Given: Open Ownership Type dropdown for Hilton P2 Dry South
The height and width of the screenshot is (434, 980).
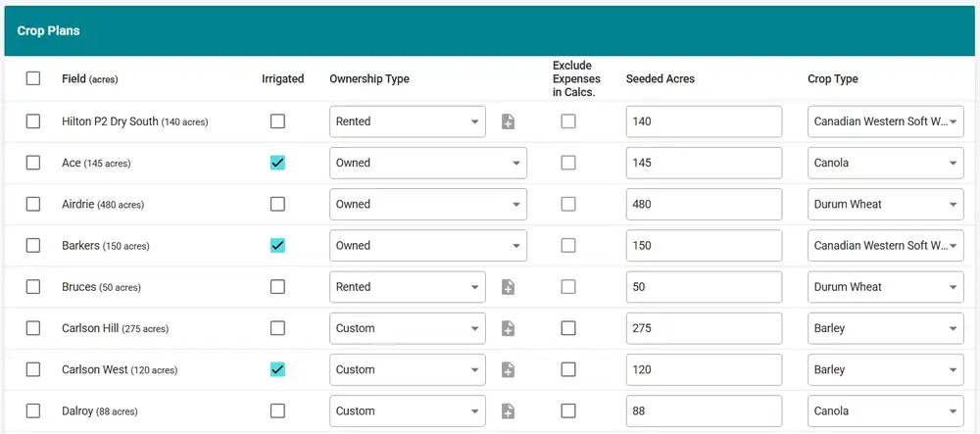Looking at the screenshot, I should coord(408,121).
